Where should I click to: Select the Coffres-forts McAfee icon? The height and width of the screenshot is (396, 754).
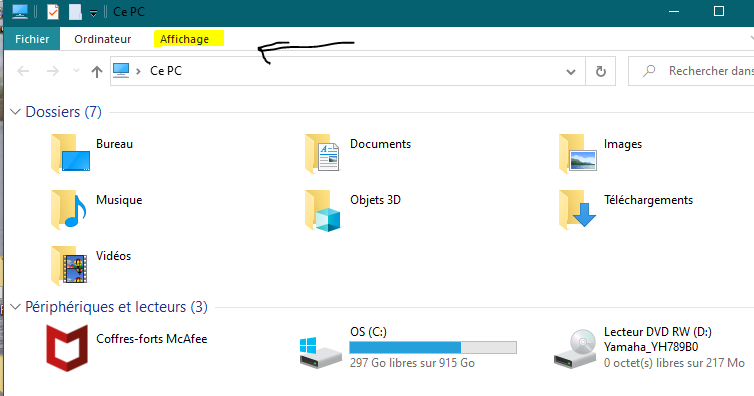(x=67, y=348)
